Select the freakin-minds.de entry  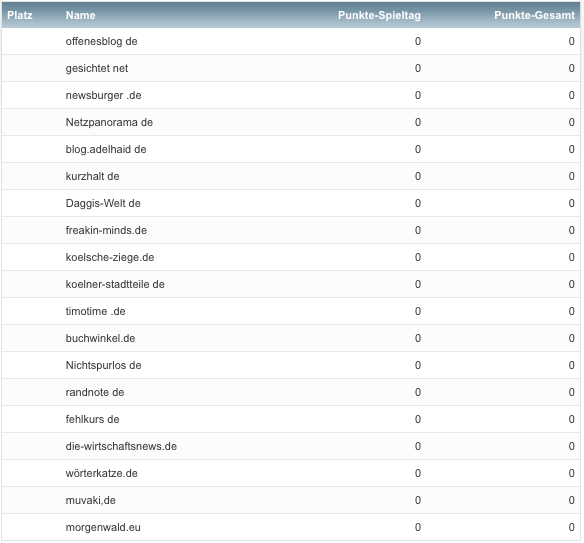(x=106, y=231)
